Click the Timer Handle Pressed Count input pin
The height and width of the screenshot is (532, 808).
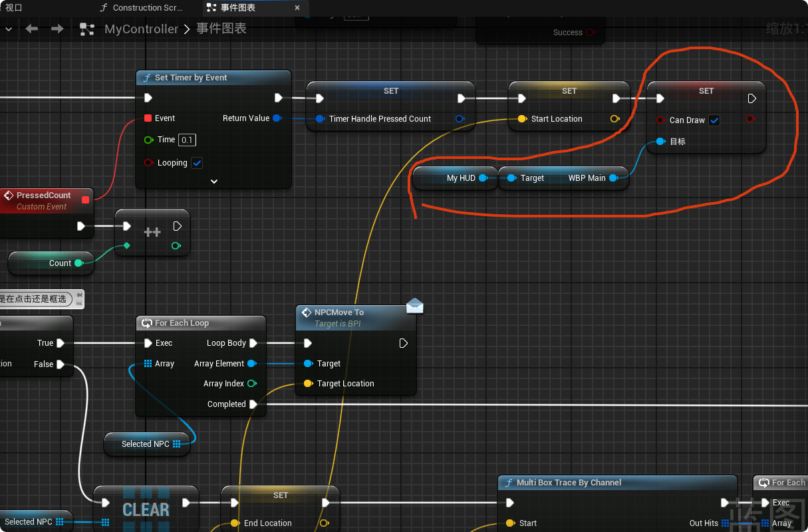[x=321, y=119]
